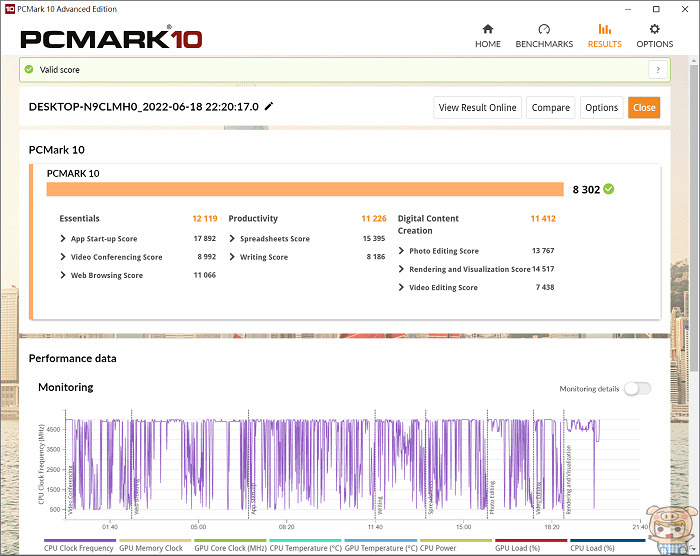Viewport: 700px width, 556px height.
Task: Open the result Options button
Action: (x=601, y=108)
